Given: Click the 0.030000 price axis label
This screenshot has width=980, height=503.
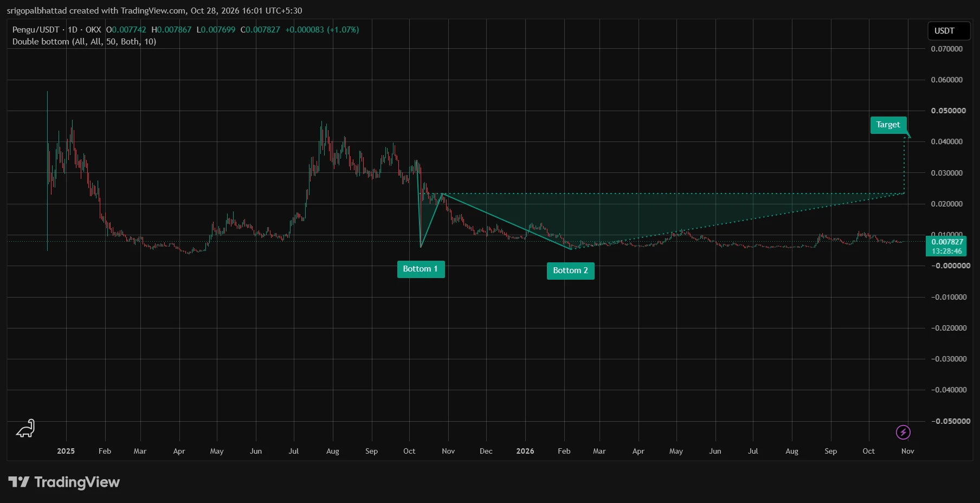Looking at the screenshot, I should pos(947,173).
